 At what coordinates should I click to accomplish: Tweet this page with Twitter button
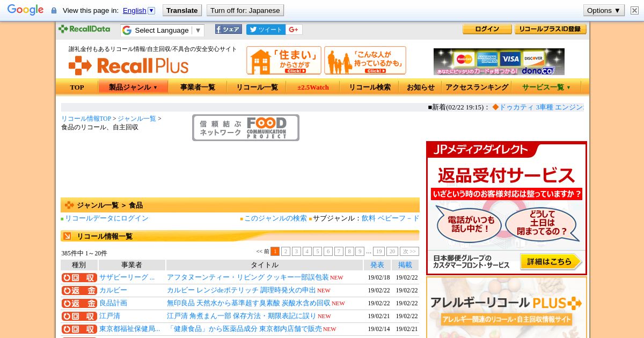click(266, 30)
